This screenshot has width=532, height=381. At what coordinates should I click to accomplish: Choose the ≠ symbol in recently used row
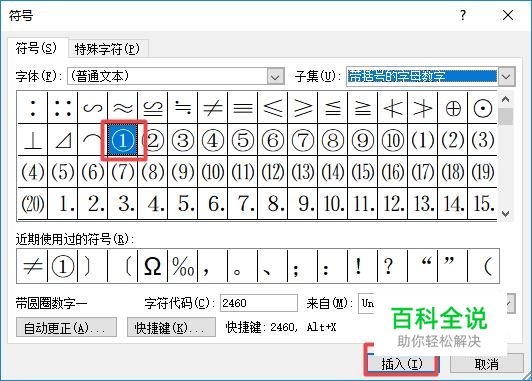click(33, 266)
